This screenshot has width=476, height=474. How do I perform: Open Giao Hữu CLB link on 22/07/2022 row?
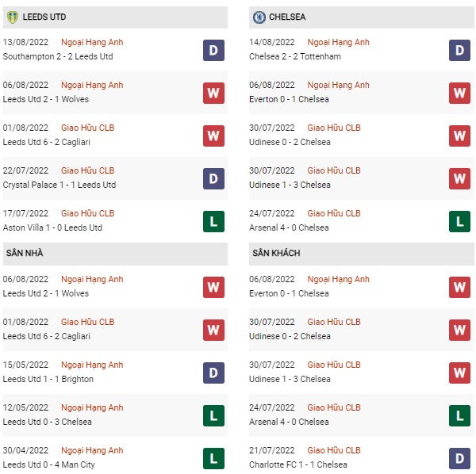click(88, 170)
